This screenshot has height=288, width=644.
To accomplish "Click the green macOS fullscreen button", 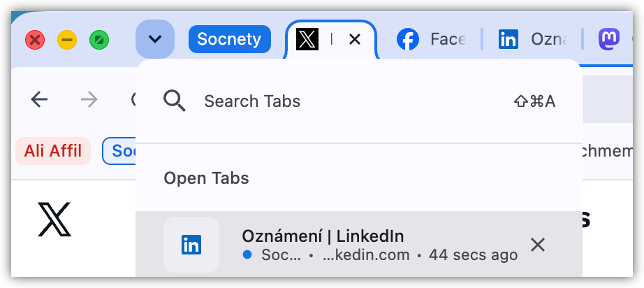I will [99, 41].
